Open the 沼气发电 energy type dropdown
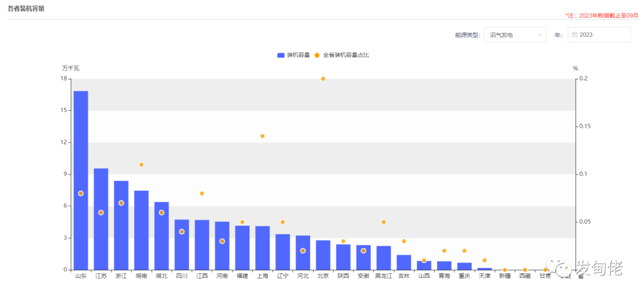 (x=515, y=35)
